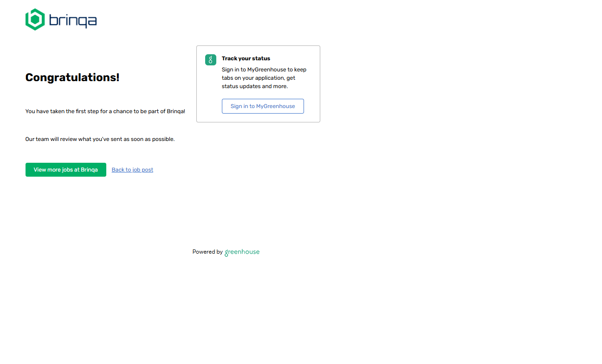The image size is (602, 364).
Task: Click the 'Powered by' footer text
Action: point(207,252)
